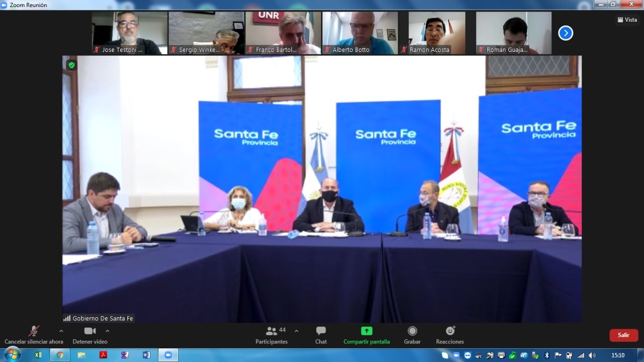
Task: Click Alberto Botto muted microphone indicator
Action: tap(327, 50)
